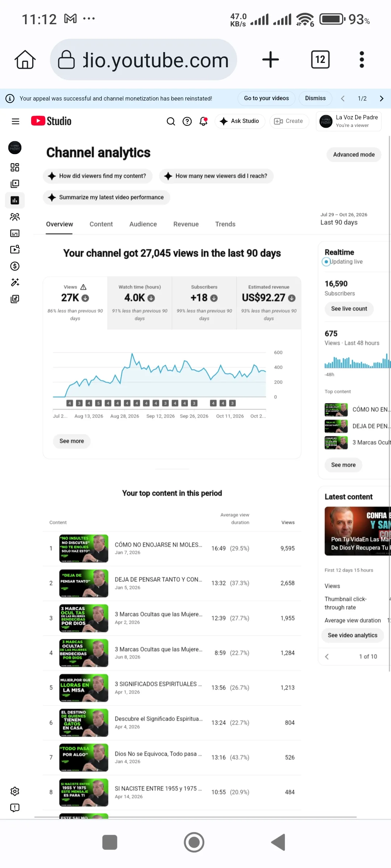Open the channel avatar in sidebar

click(15, 148)
